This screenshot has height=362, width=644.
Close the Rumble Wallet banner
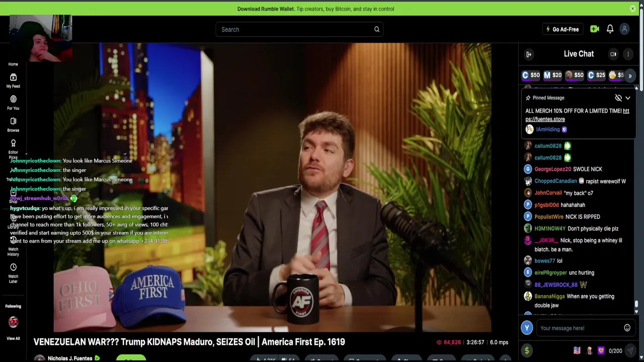pyautogui.click(x=632, y=9)
